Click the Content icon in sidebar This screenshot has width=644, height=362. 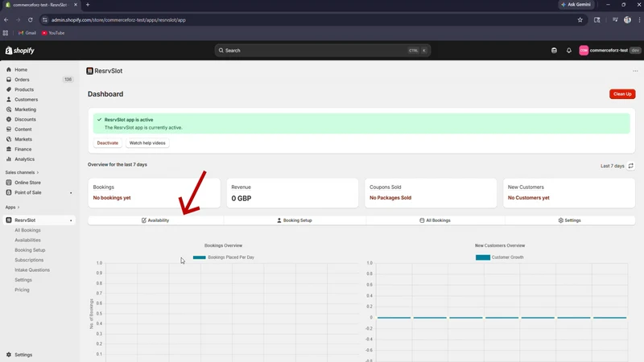tap(9, 130)
